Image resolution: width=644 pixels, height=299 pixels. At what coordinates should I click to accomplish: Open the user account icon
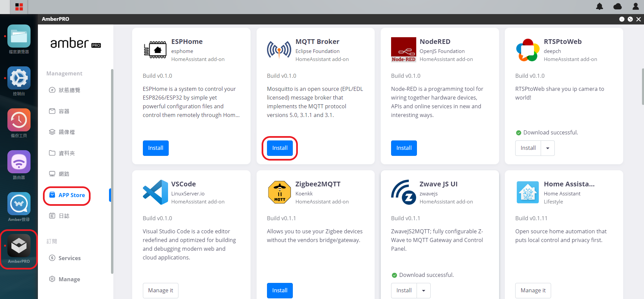click(x=635, y=6)
